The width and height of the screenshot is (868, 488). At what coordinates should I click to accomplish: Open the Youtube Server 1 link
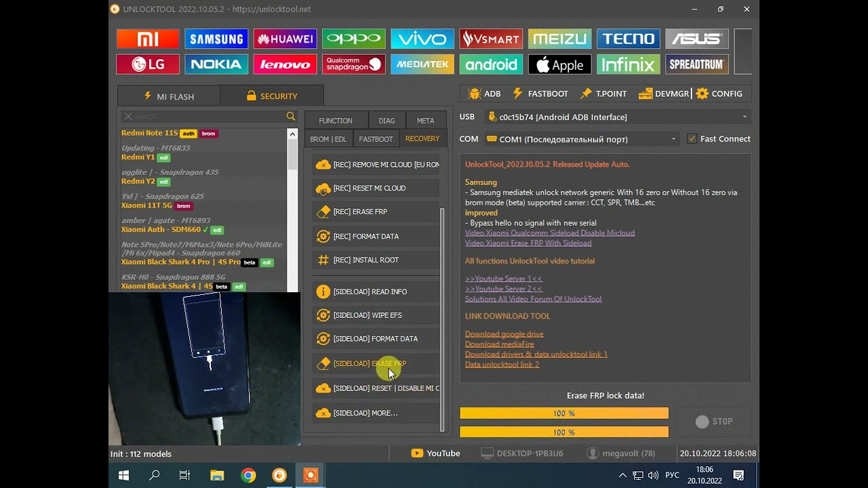click(504, 279)
